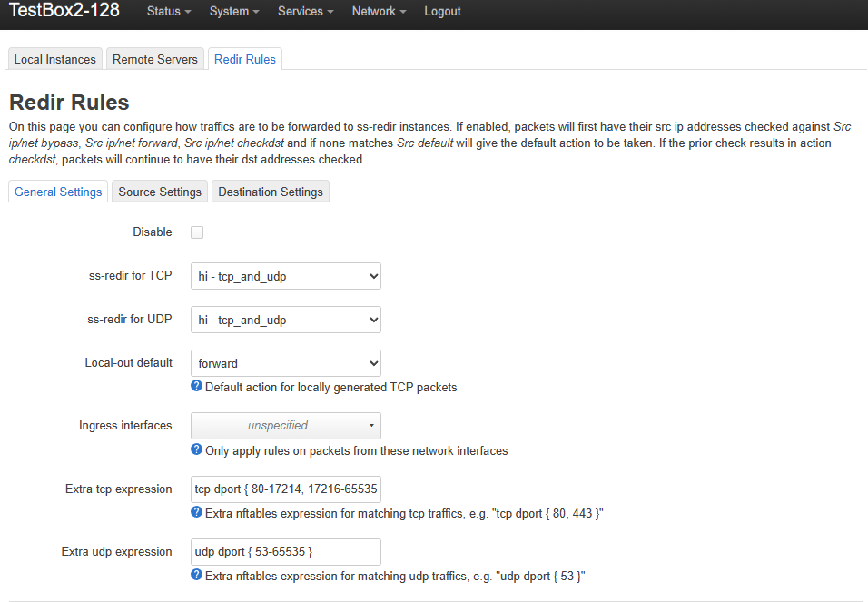The width and height of the screenshot is (868, 602).
Task: Toggle the Disable checkbox
Action: pos(197,232)
